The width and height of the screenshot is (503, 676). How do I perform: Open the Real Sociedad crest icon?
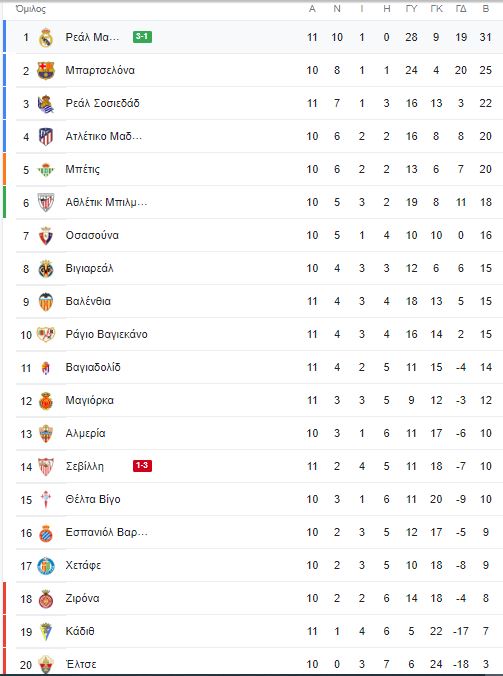click(46, 103)
